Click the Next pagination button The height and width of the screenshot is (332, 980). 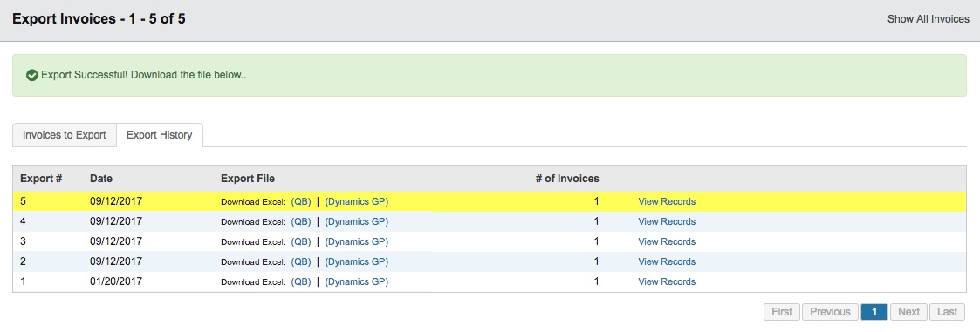908,311
